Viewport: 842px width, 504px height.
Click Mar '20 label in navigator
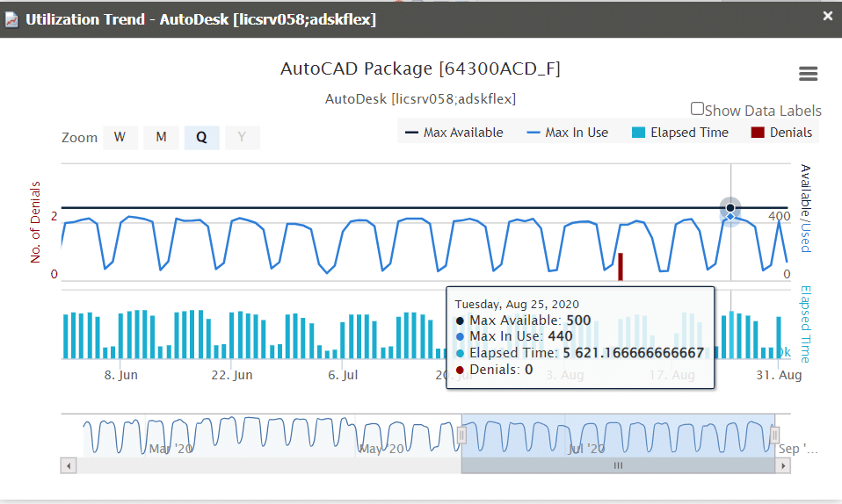click(171, 449)
